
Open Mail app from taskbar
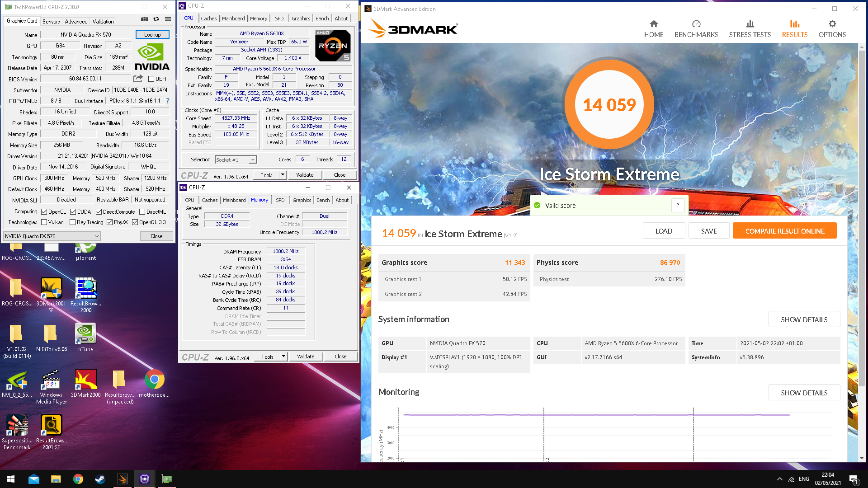[34, 479]
